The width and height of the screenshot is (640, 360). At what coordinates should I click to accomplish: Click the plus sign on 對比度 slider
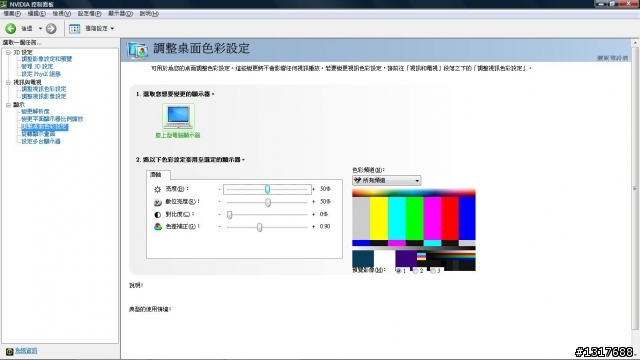313,215
